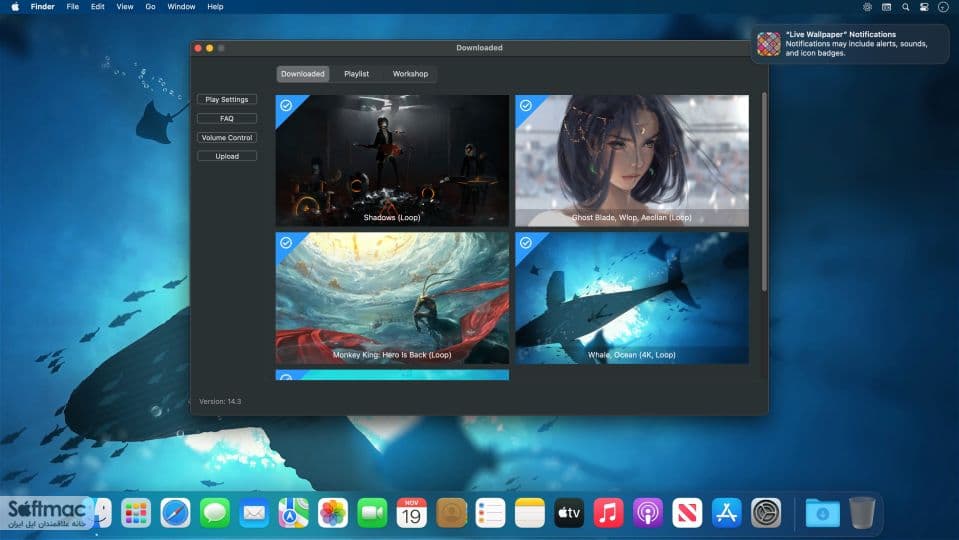
Task: Switch to the Playlist tab
Action: [x=357, y=74]
